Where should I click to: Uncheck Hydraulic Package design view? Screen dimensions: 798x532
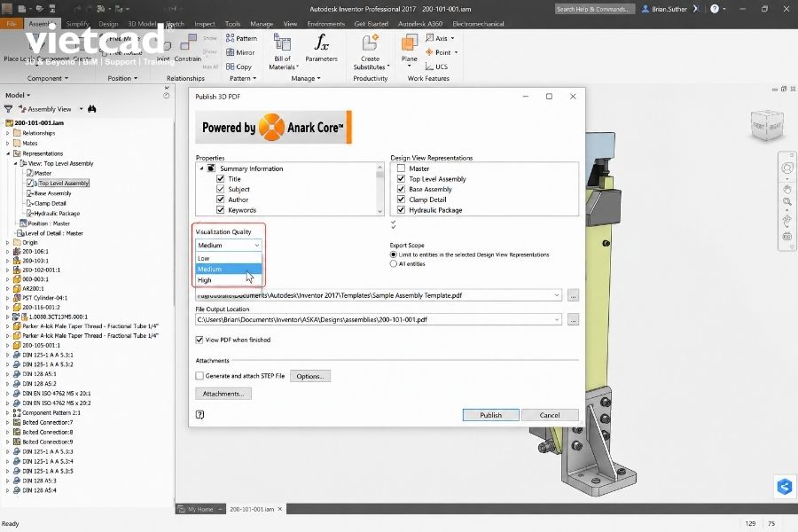coord(401,210)
